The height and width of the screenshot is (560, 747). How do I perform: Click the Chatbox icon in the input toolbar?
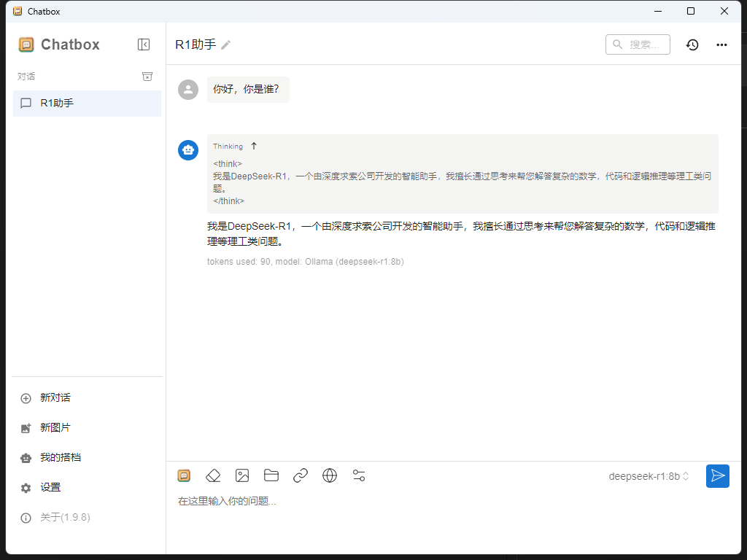[184, 475]
